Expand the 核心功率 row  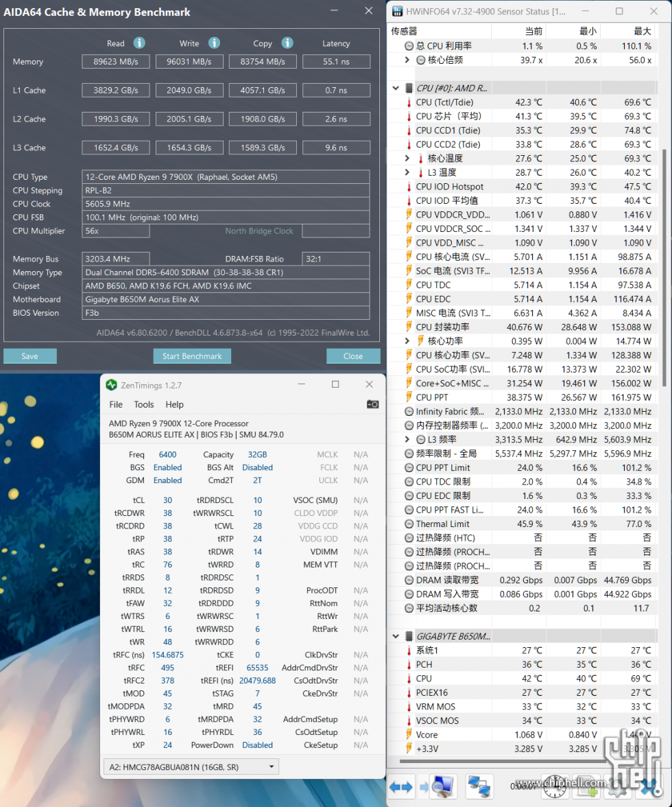407,340
